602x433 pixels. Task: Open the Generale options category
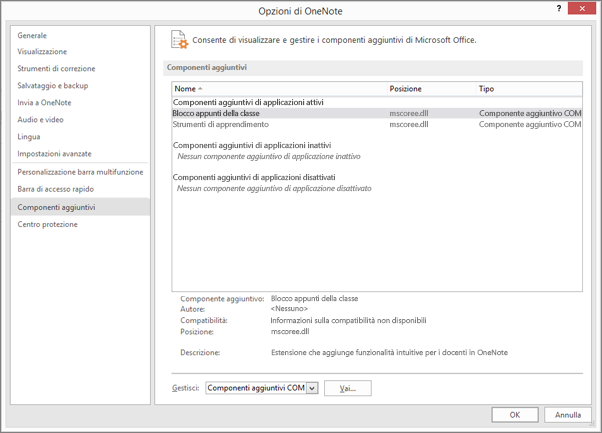tap(32, 35)
